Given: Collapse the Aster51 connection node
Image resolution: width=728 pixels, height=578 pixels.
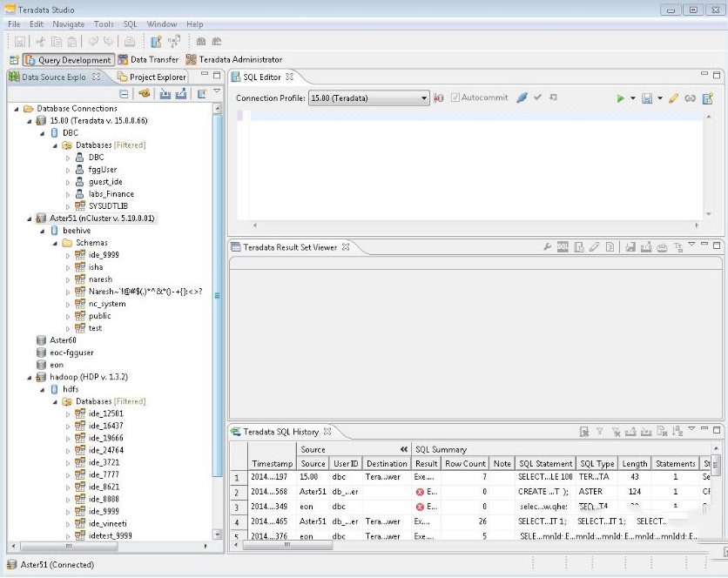Looking at the screenshot, I should coord(30,218).
